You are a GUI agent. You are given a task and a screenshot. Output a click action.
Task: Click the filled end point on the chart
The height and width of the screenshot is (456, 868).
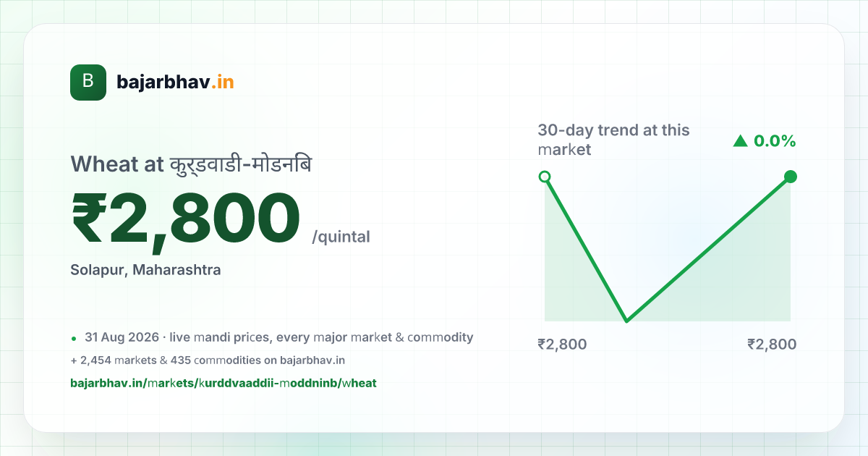coord(791,177)
